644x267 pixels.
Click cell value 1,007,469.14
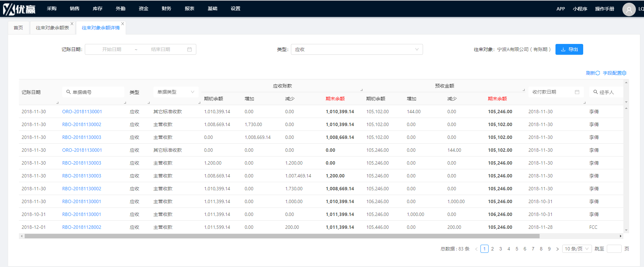298,176
